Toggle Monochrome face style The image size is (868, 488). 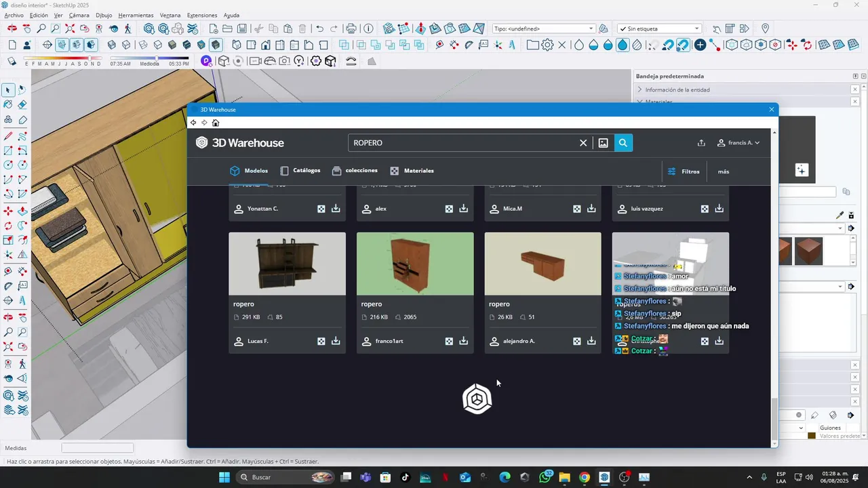(201, 45)
